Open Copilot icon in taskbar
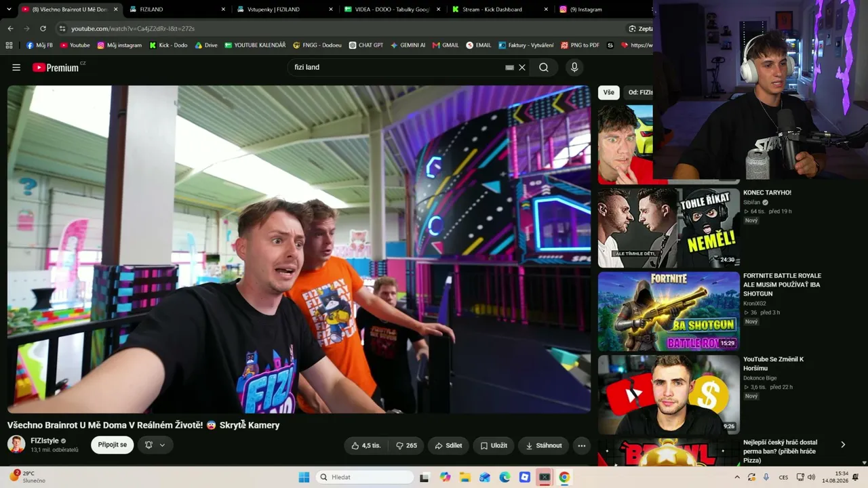 click(445, 477)
